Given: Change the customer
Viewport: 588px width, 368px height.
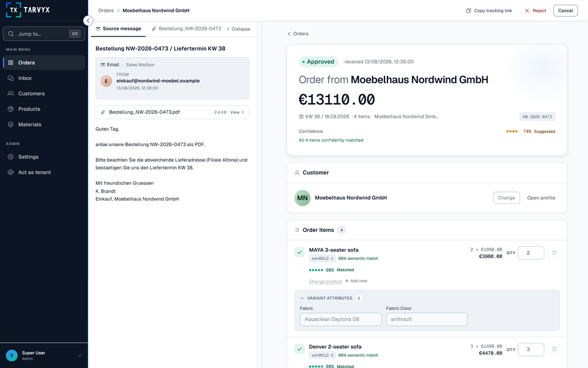Looking at the screenshot, I should point(506,198).
